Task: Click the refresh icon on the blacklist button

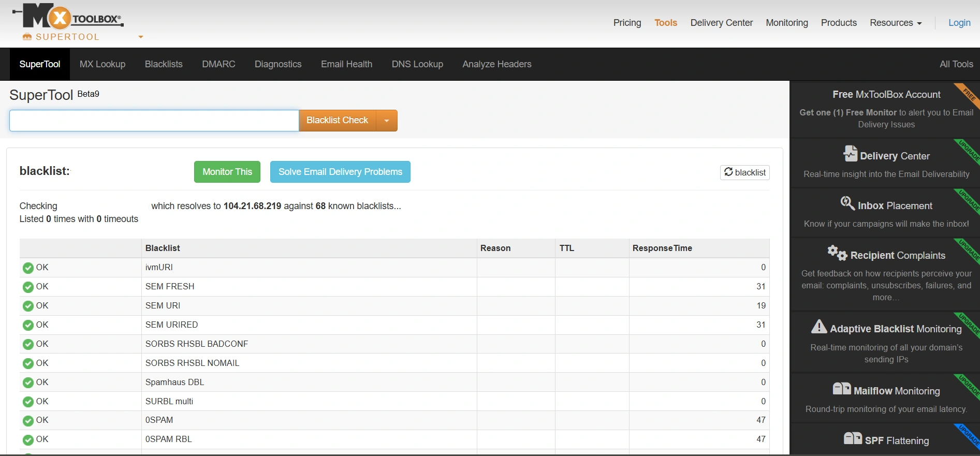Action: click(728, 172)
